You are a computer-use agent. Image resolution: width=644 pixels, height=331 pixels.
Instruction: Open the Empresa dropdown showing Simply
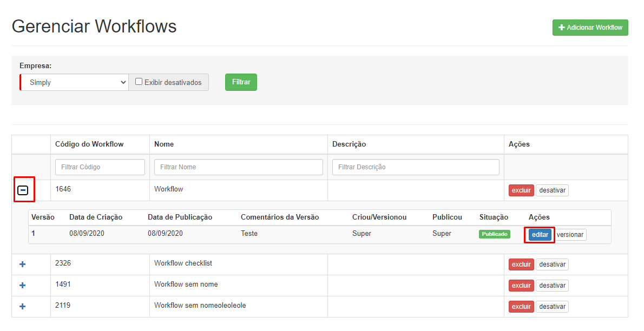(x=74, y=82)
